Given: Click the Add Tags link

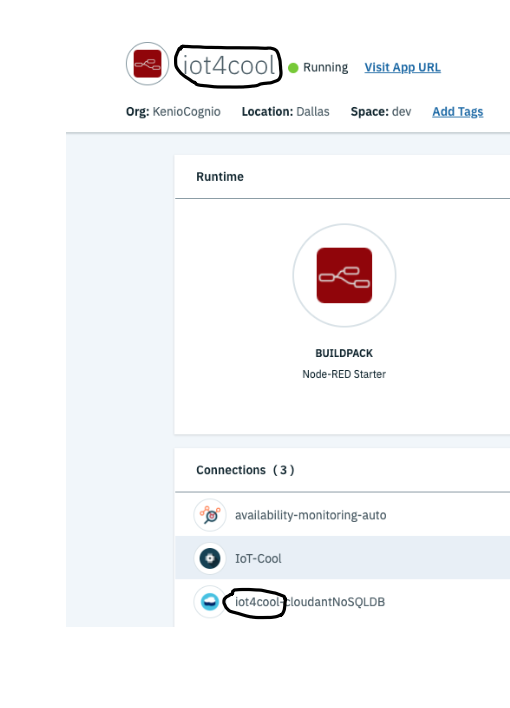Looking at the screenshot, I should click(458, 112).
